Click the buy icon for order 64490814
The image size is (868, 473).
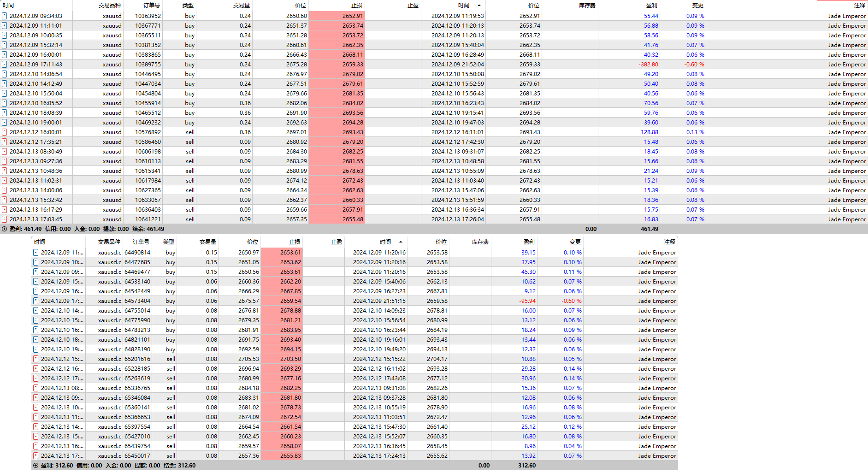(x=35, y=252)
